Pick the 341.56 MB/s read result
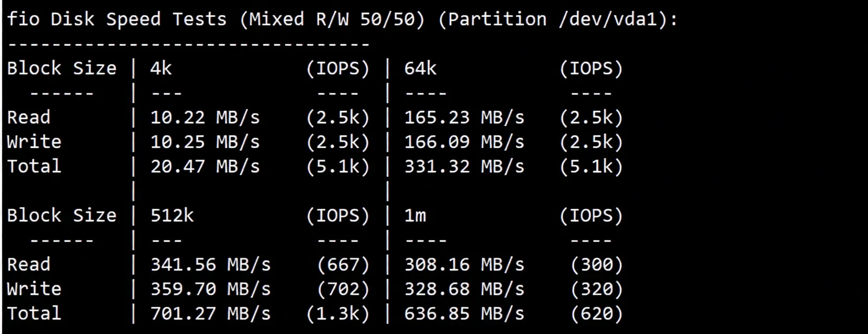 (x=210, y=265)
